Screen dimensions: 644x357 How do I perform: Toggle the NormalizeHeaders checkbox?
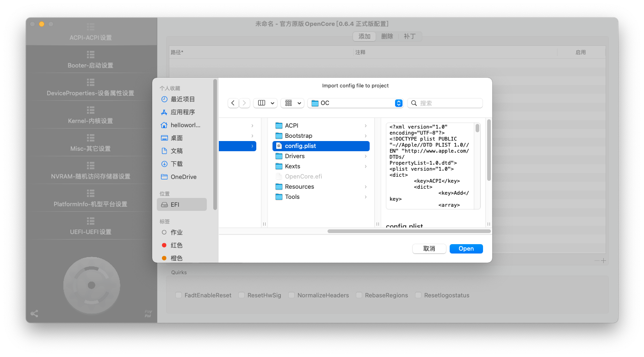point(291,295)
